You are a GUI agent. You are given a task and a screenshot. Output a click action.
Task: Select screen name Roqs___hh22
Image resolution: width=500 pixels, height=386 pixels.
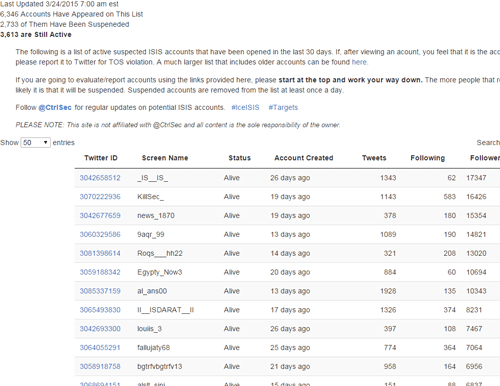pos(160,253)
